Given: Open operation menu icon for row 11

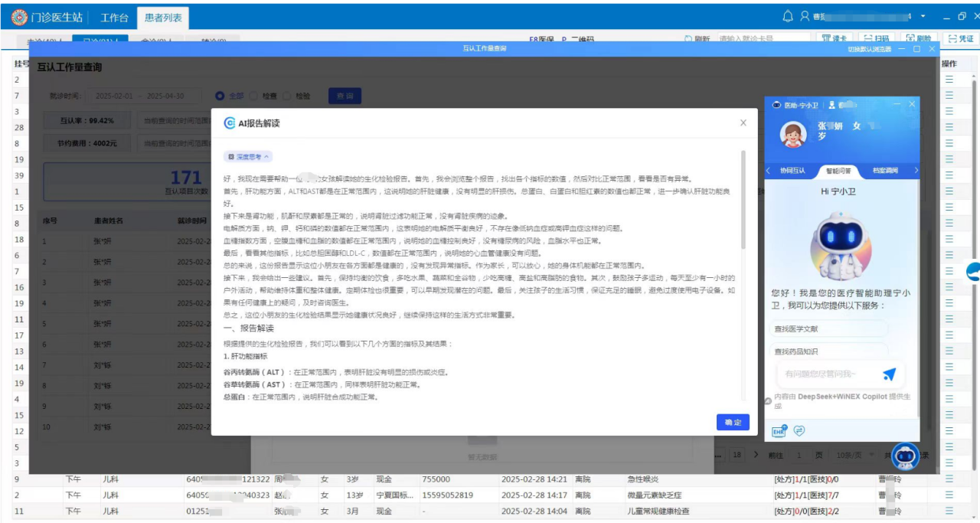Looking at the screenshot, I should point(949,511).
